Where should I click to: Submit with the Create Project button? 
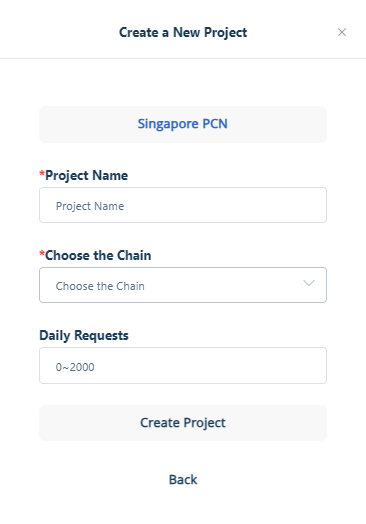click(183, 423)
